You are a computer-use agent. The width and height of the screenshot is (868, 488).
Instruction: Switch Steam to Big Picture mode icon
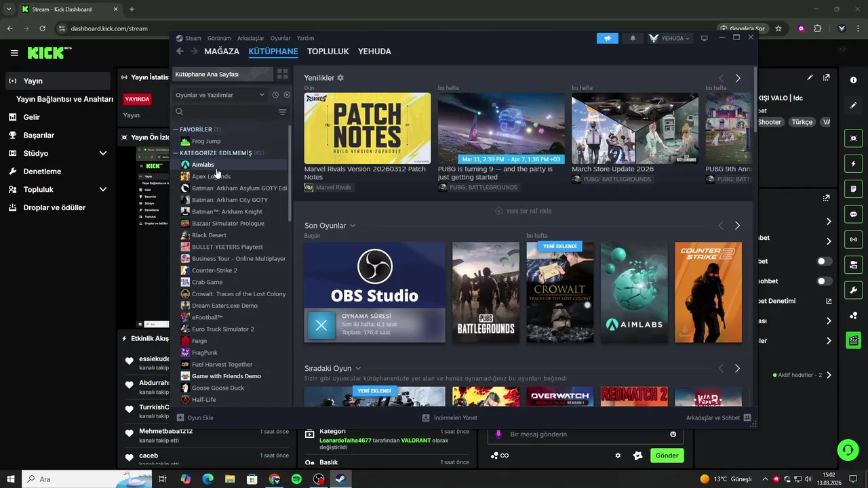[x=704, y=39]
